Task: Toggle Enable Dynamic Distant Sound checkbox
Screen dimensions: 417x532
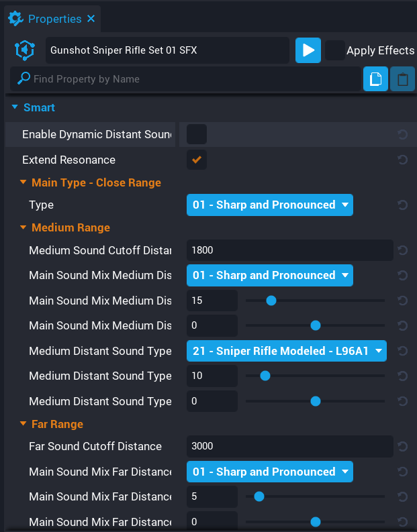Action: pos(196,134)
